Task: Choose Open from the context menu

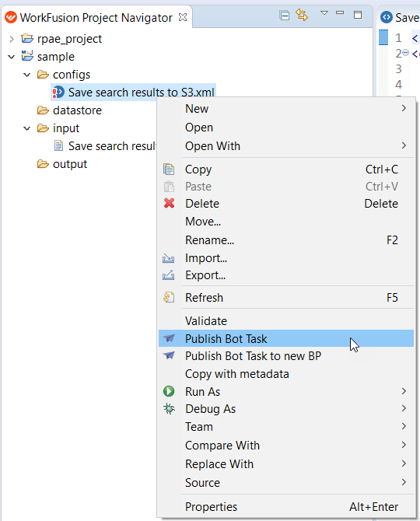Action: (x=286, y=128)
